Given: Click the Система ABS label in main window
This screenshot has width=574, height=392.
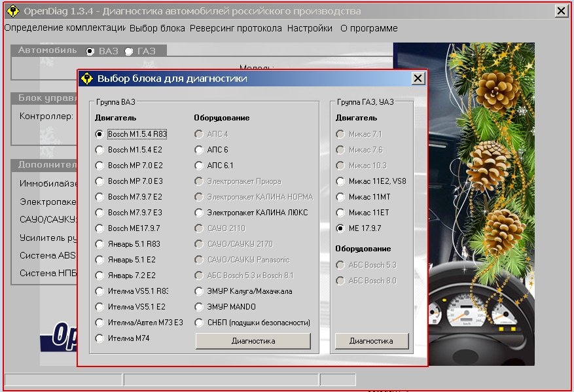Looking at the screenshot, I should (x=48, y=255).
